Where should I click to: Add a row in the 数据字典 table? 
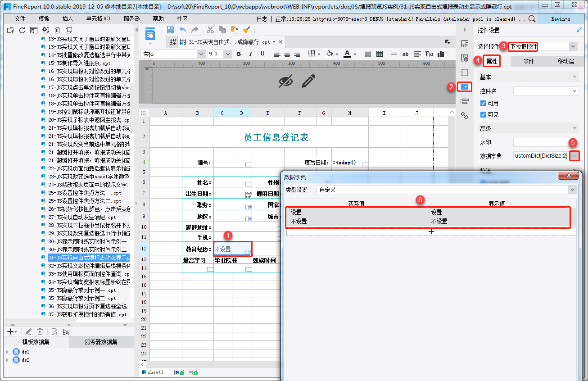(x=431, y=231)
